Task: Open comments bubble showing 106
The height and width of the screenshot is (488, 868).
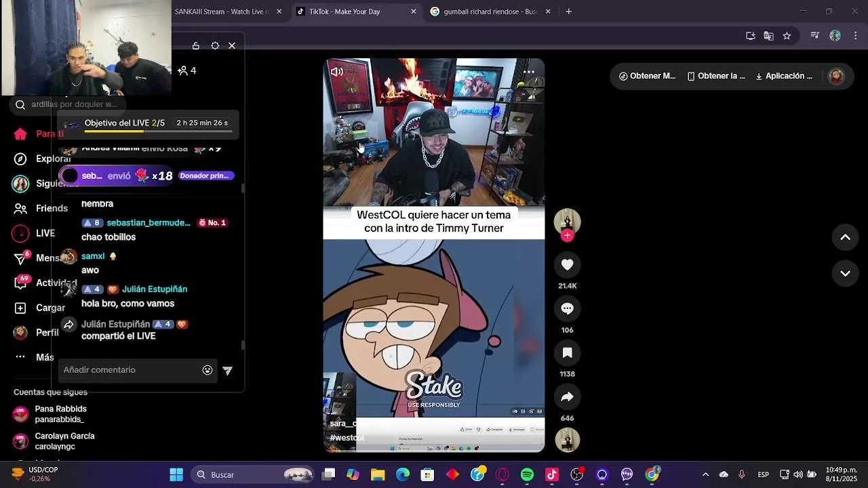Action: coord(568,308)
